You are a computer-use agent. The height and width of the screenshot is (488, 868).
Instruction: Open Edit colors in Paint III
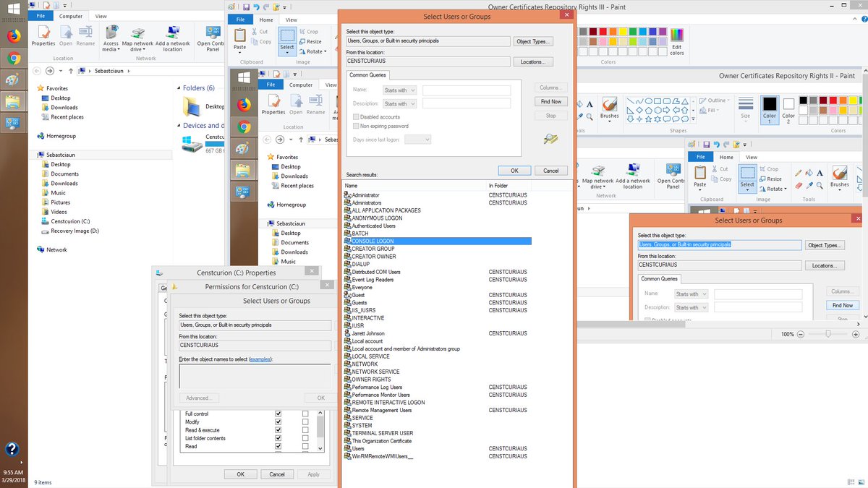coord(677,41)
